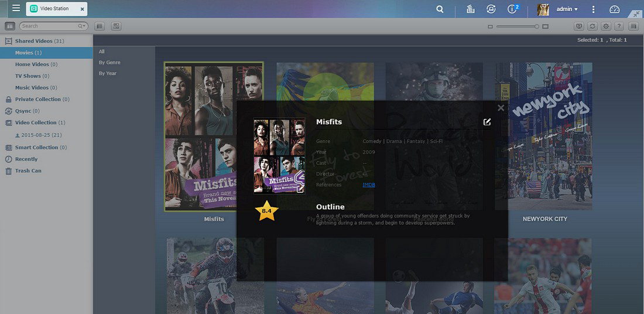Open the main hamburger menu
The height and width of the screenshot is (314, 644).
[16, 8]
